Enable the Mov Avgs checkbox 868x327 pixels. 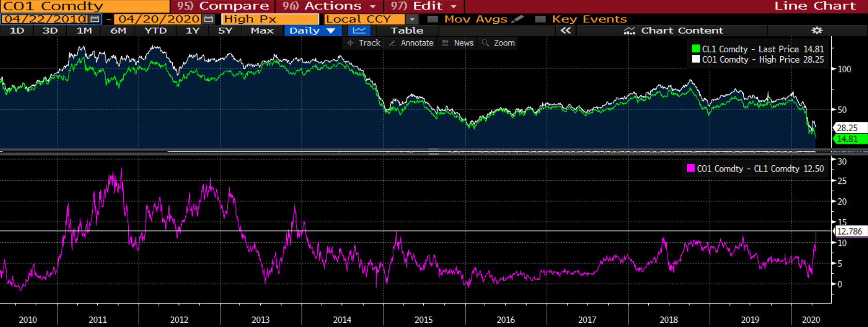click(433, 19)
